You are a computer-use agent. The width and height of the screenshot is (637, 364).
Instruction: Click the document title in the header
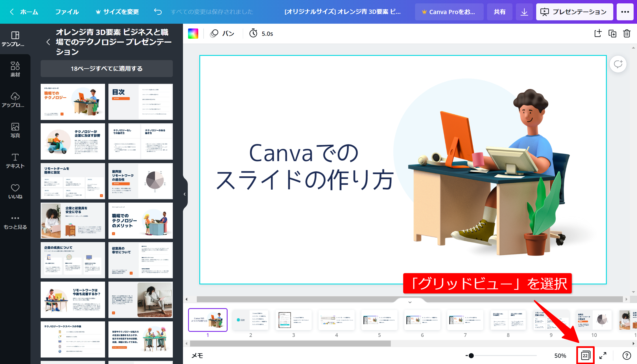[343, 12]
